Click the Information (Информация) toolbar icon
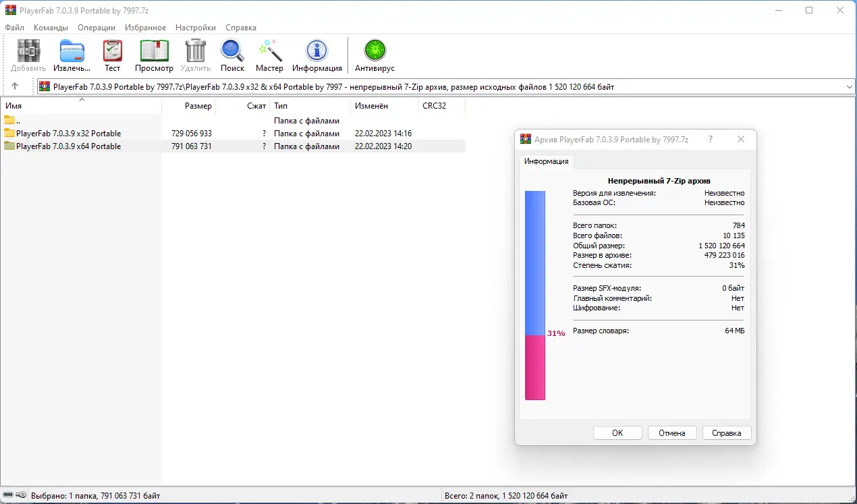Image resolution: width=857 pixels, height=504 pixels. 316,51
